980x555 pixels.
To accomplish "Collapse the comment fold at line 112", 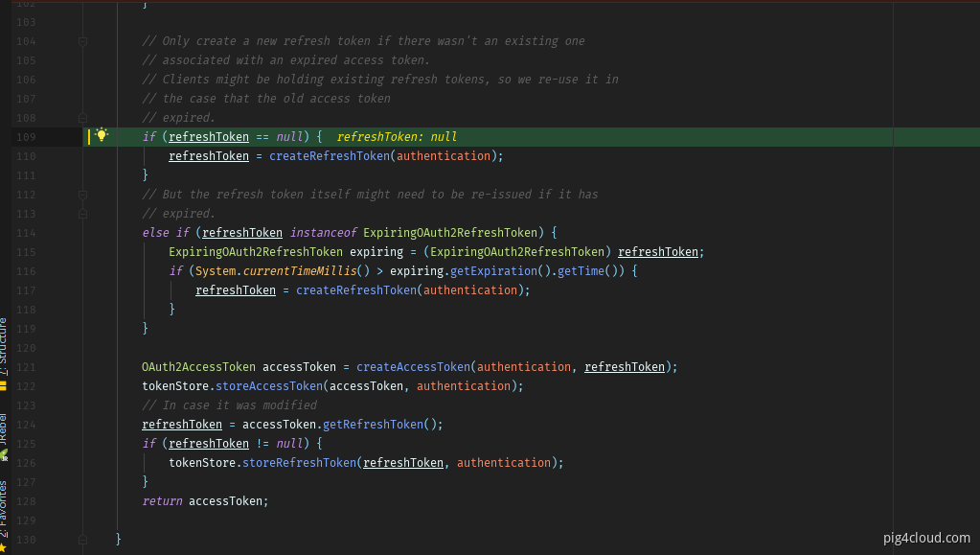I will pyautogui.click(x=82, y=195).
